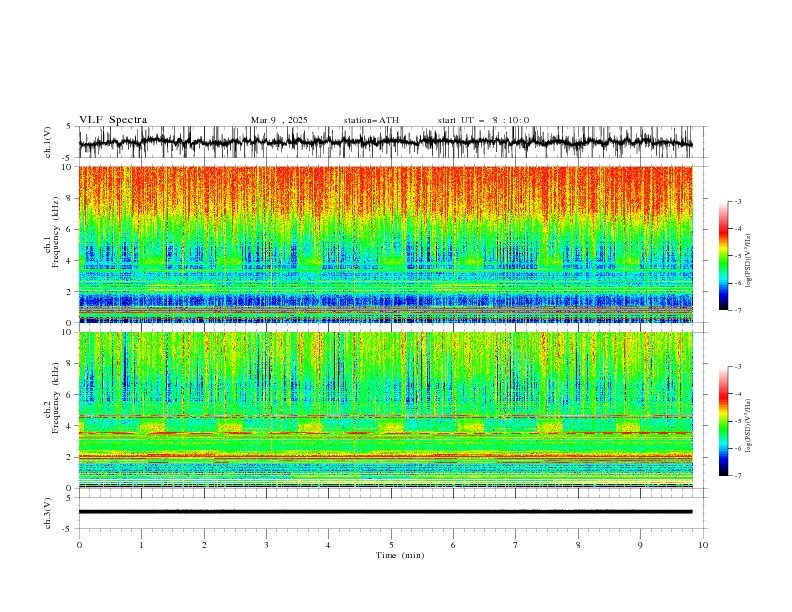Click time axis tick label "5"
Image resolution: width=792 pixels, height=612 pixels.
pos(391,545)
